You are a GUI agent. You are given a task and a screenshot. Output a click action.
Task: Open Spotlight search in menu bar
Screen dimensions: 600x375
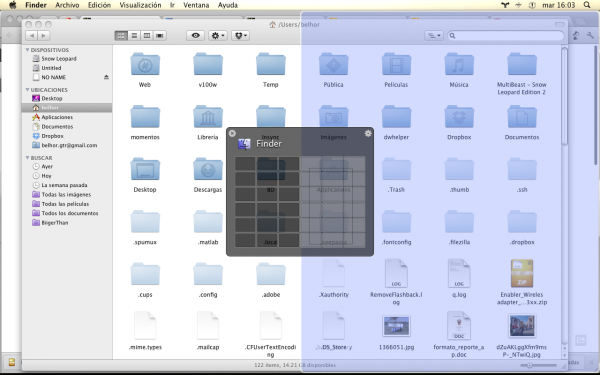tap(587, 5)
